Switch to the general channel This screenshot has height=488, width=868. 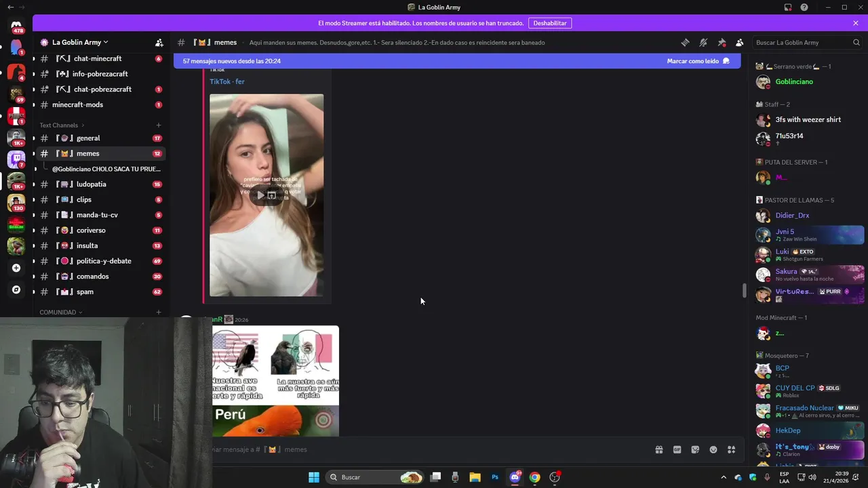[100, 138]
